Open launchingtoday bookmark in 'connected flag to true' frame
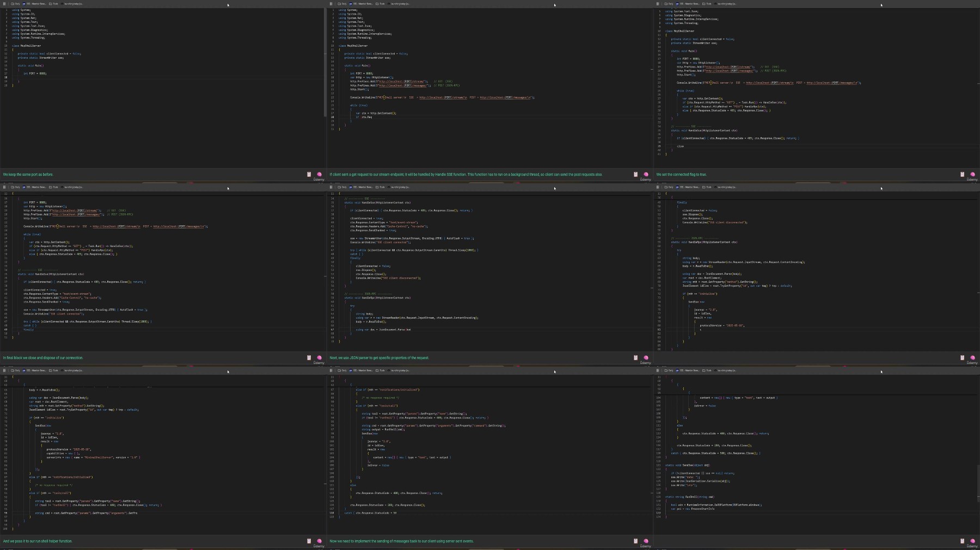980x550 pixels. tap(725, 4)
